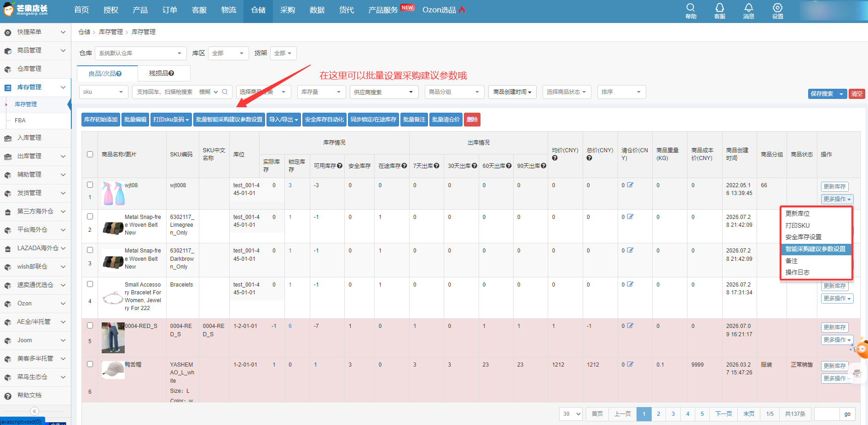The width and height of the screenshot is (868, 425).
Task: Open the 帮助 help search icon
Action: (x=690, y=7)
